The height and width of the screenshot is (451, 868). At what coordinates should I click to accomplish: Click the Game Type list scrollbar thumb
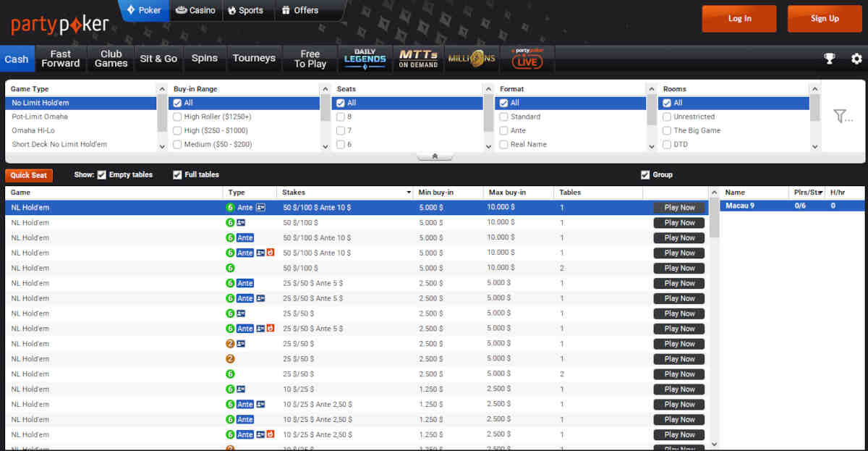click(x=161, y=113)
